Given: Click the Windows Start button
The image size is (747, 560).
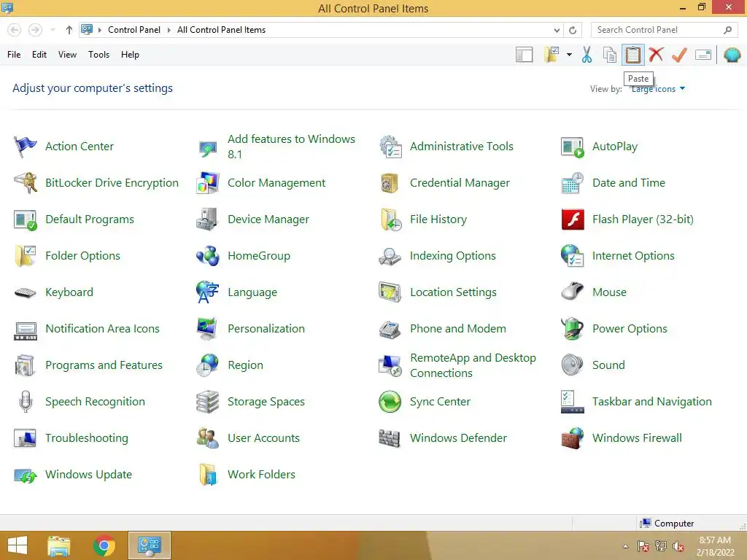Looking at the screenshot, I should (x=18, y=545).
